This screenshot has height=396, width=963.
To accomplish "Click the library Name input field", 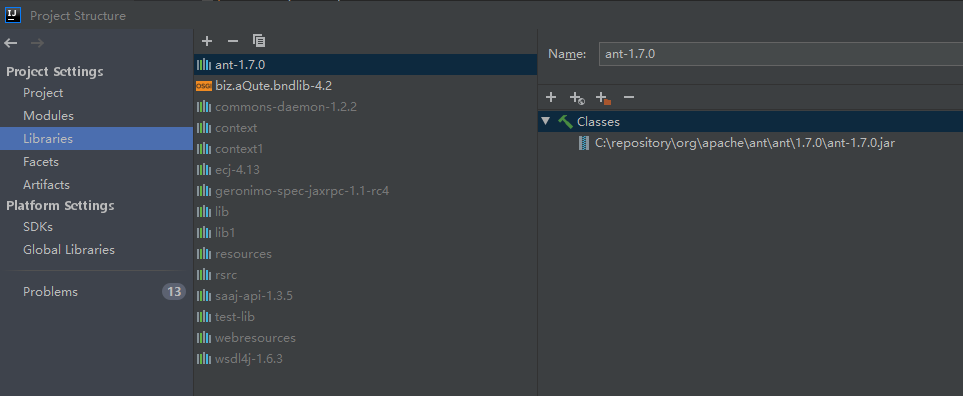I will [x=781, y=54].
